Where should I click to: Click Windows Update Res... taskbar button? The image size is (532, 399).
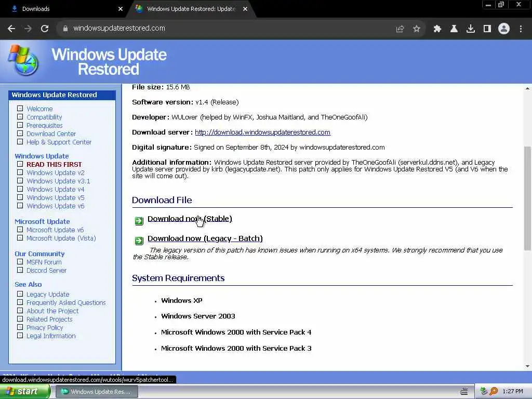(97, 392)
